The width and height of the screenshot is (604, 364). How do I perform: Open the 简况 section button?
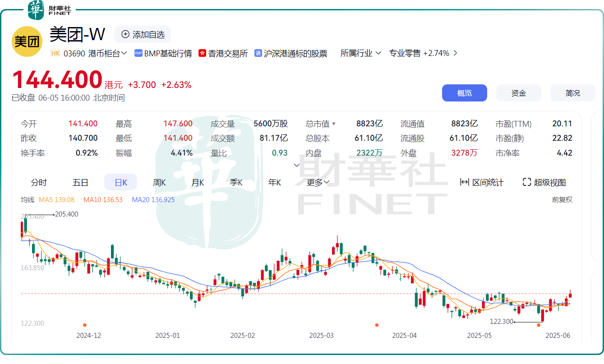tap(573, 93)
